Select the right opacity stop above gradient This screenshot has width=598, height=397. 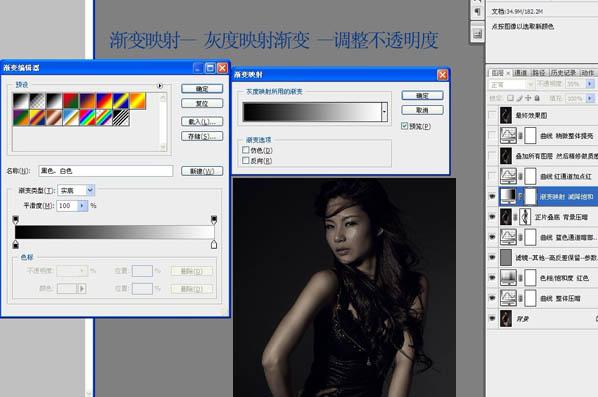(x=214, y=219)
